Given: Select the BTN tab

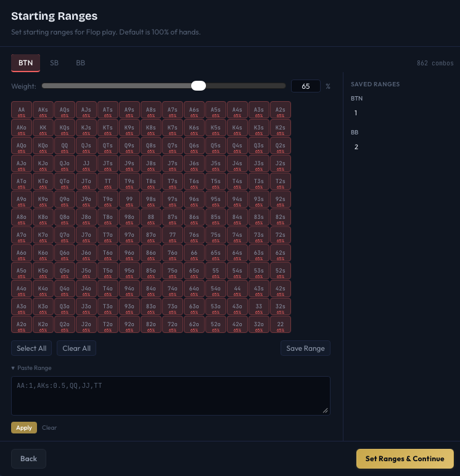Looking at the screenshot, I should [x=26, y=63].
